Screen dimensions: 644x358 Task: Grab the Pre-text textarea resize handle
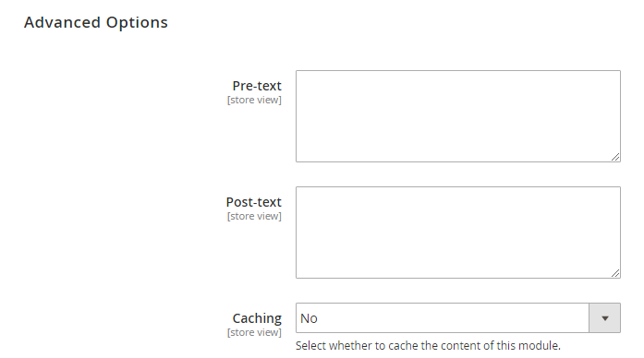[614, 157]
